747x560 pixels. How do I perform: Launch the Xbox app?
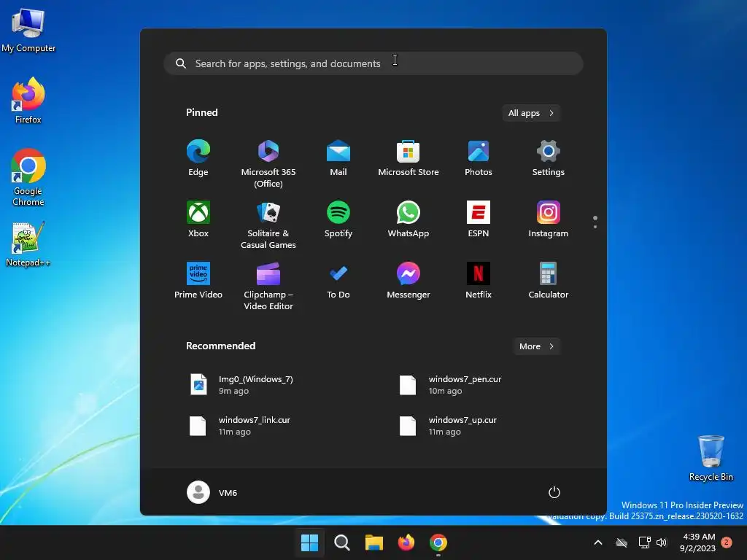coord(198,219)
